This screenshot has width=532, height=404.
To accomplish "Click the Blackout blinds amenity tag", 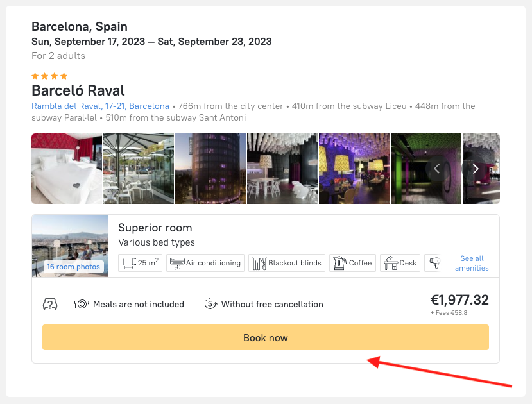I will click(286, 263).
